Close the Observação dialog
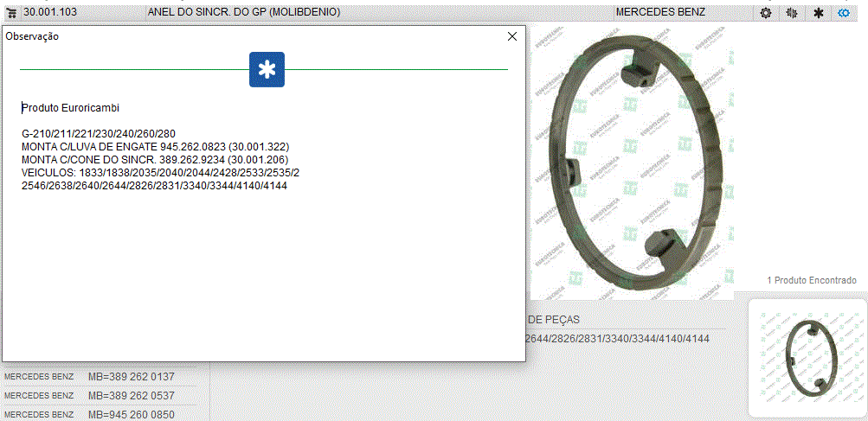 tap(511, 36)
